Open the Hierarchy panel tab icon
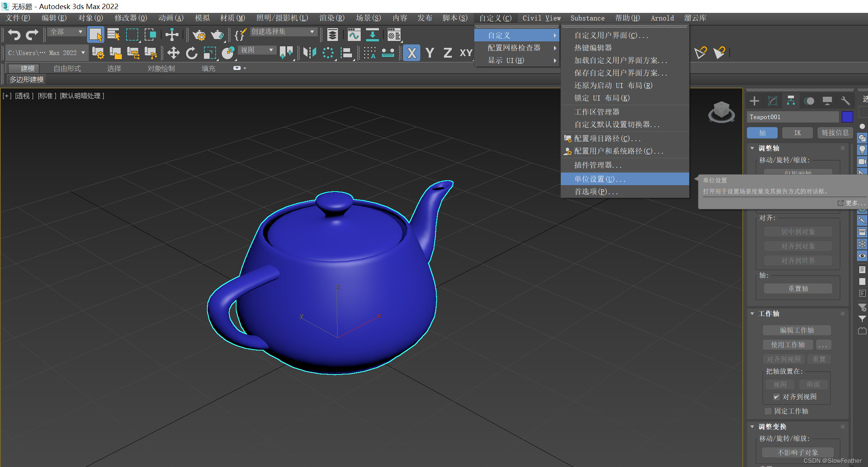Viewport: 868px width, 467px height. pos(791,101)
